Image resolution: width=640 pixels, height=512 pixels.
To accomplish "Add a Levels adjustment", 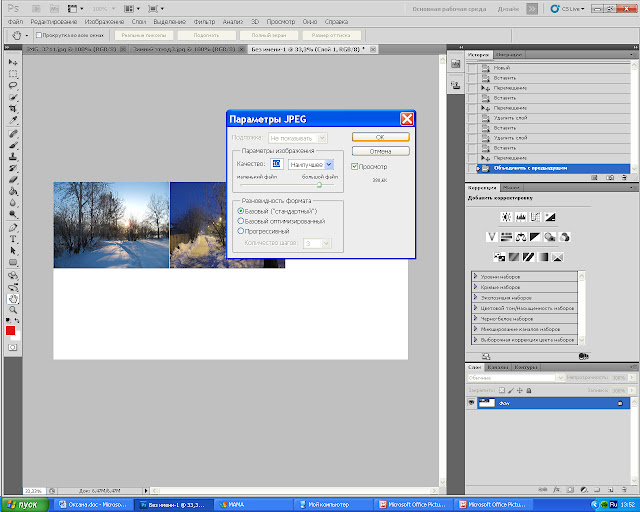I will pos(521,217).
